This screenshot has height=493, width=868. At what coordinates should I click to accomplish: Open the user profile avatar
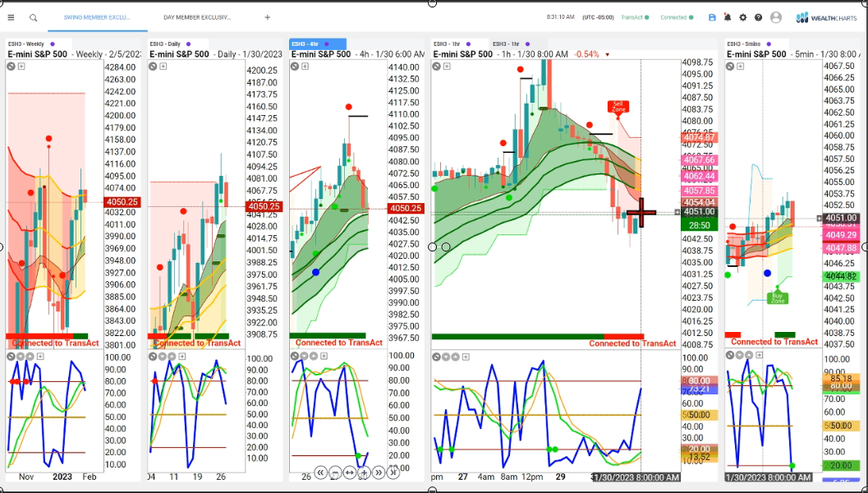776,18
